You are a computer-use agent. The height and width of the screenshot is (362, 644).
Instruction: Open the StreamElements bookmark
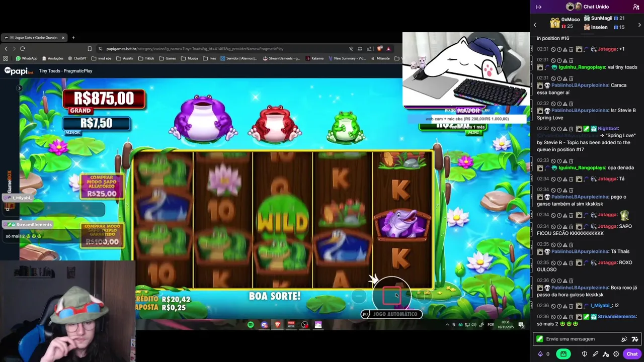pyautogui.click(x=281, y=58)
